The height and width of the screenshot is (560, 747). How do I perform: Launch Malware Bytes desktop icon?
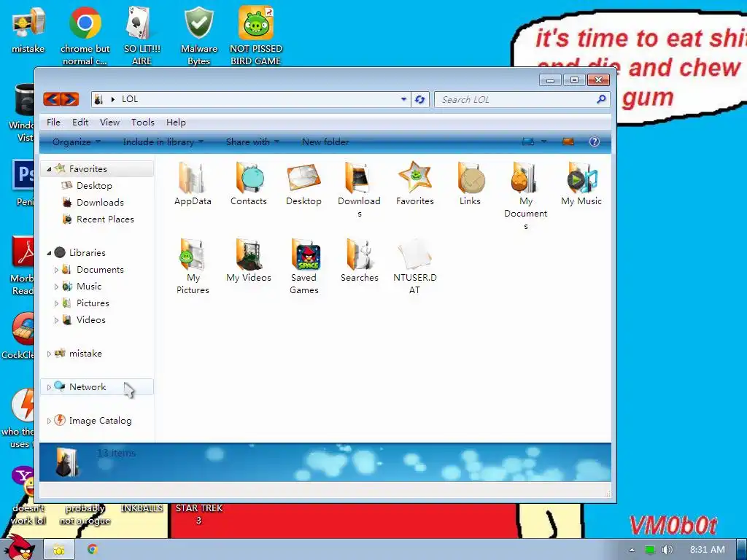[x=198, y=36]
